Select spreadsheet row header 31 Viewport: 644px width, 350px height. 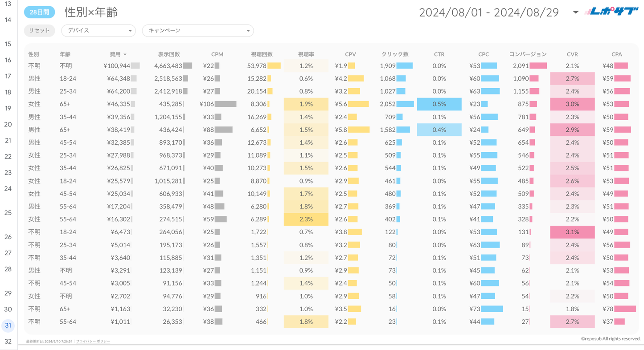click(8, 326)
